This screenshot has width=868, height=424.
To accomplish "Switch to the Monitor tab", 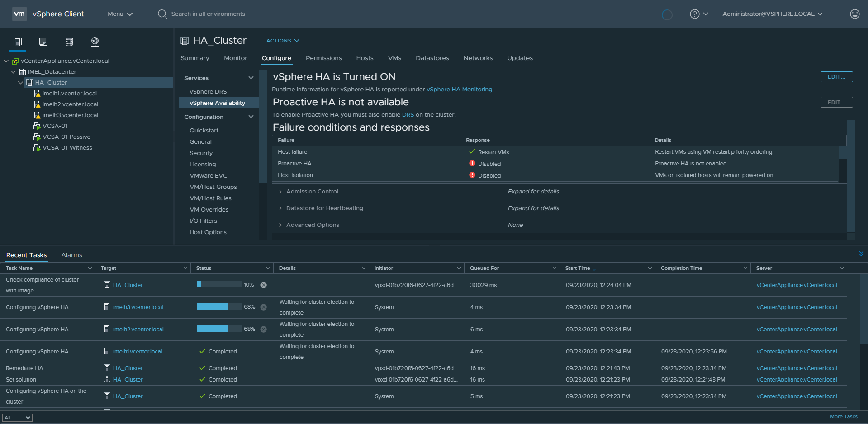I will tap(236, 58).
